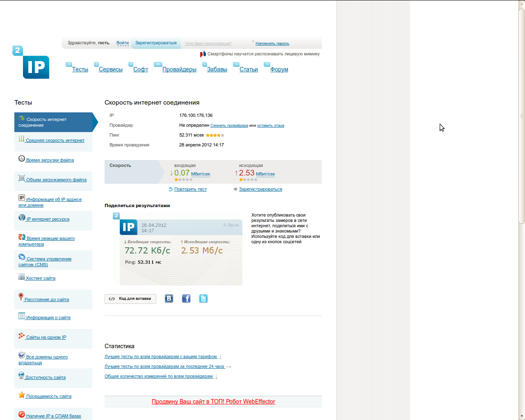Share result on Twitter icon

[203, 299]
